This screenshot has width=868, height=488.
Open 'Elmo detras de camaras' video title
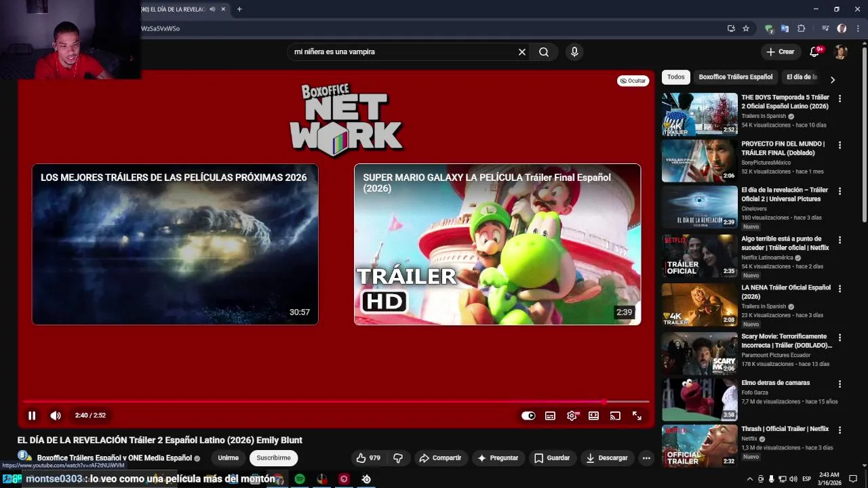coord(775,383)
